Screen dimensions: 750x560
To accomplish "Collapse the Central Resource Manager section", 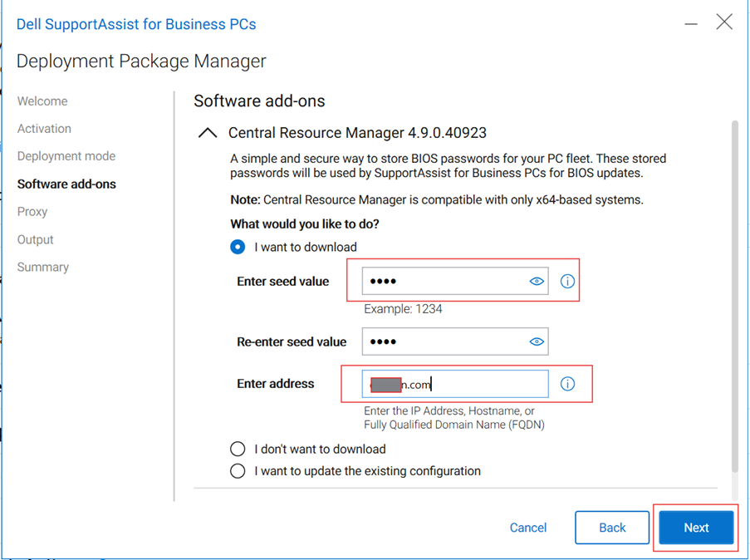I will [x=207, y=131].
